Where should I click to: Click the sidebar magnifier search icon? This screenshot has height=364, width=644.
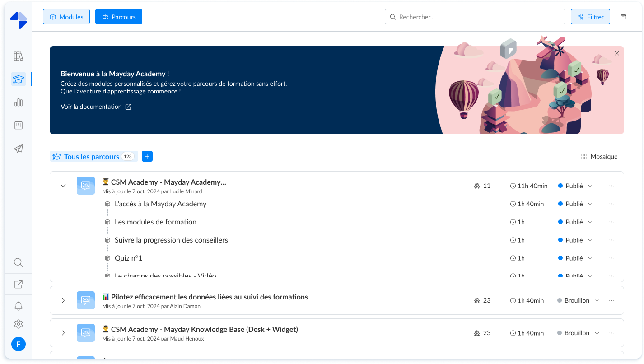pyautogui.click(x=18, y=262)
